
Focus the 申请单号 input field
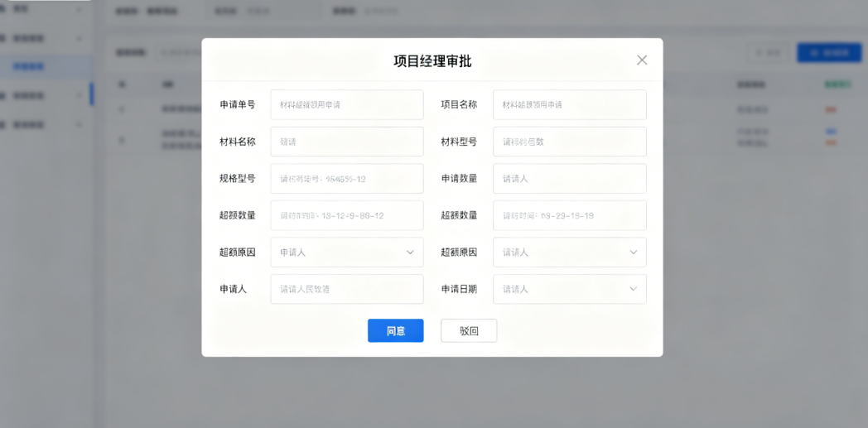[346, 104]
